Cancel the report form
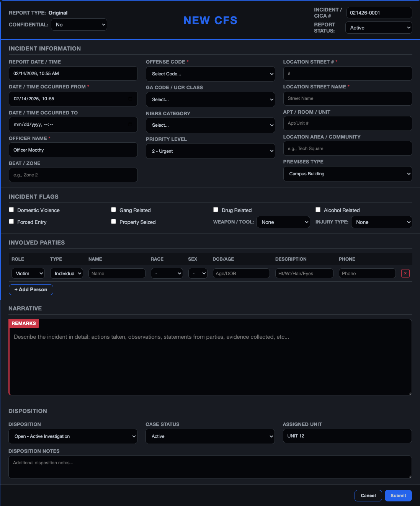 368,495
